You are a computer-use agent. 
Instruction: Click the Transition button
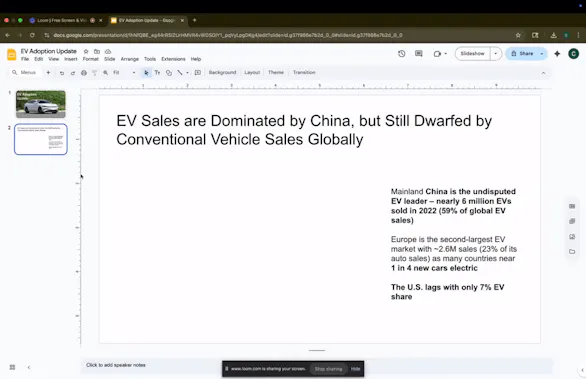point(304,73)
